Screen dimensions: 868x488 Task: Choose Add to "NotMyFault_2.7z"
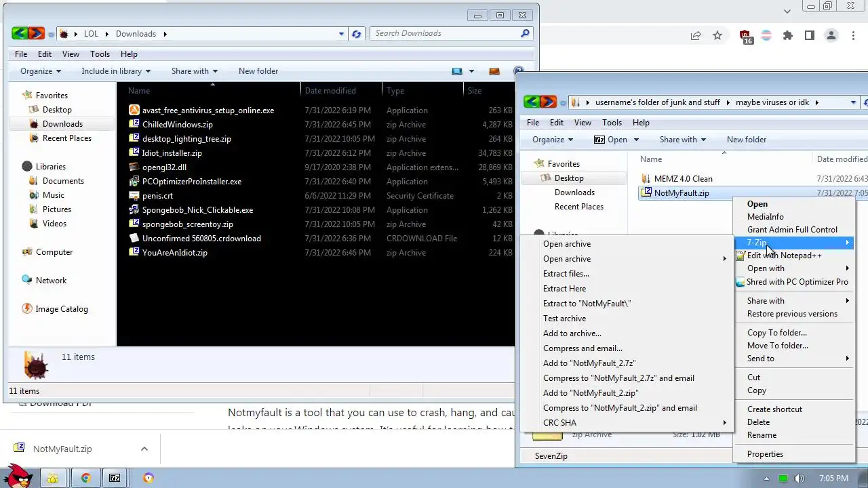[x=589, y=363]
